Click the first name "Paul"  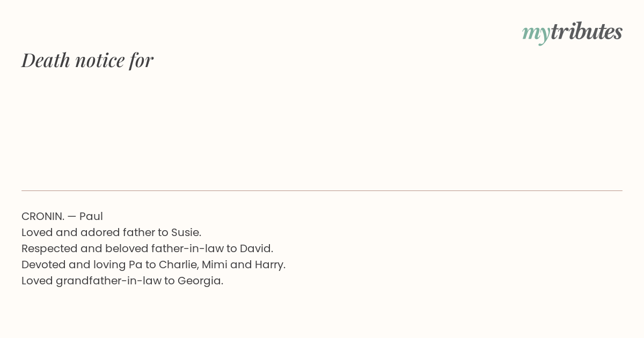coord(91,216)
